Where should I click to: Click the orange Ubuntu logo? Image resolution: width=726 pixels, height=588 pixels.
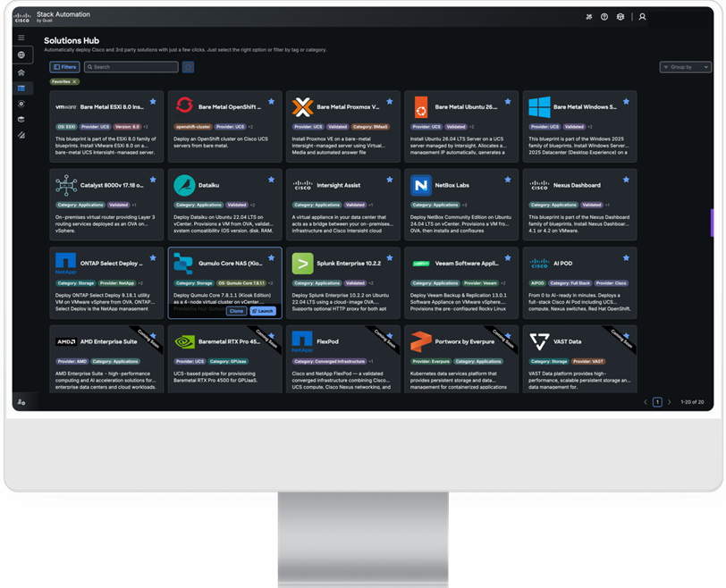(x=421, y=107)
